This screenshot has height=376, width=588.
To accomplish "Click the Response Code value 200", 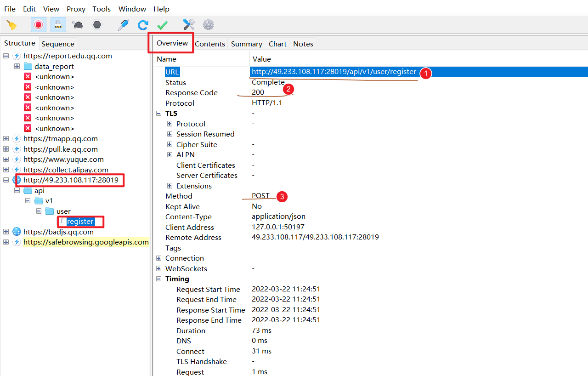I will (x=258, y=92).
